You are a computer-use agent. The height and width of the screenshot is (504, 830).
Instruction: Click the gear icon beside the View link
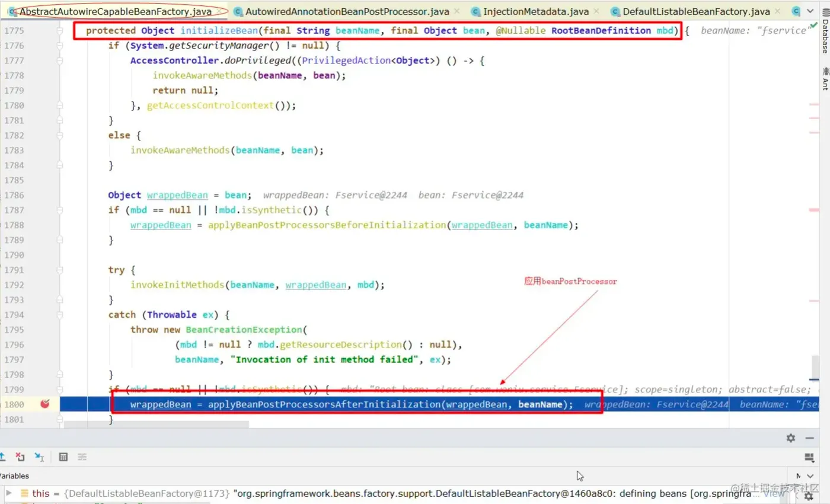(x=809, y=496)
